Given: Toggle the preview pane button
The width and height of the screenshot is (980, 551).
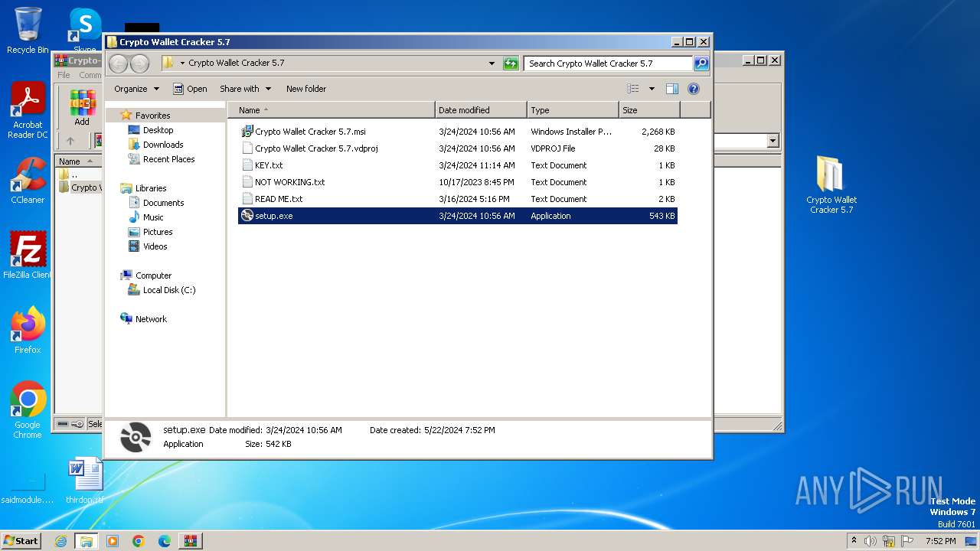Looking at the screenshot, I should 671,89.
